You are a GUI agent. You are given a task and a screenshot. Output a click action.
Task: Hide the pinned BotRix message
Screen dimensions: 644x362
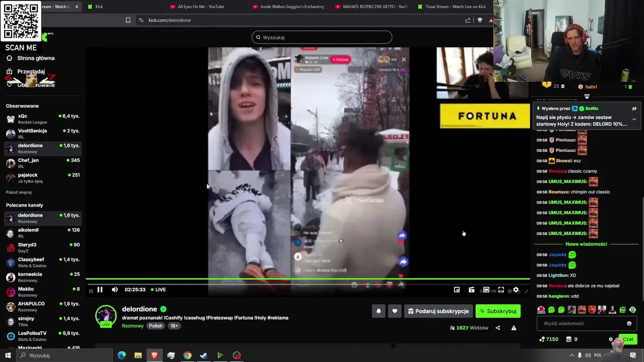click(634, 109)
